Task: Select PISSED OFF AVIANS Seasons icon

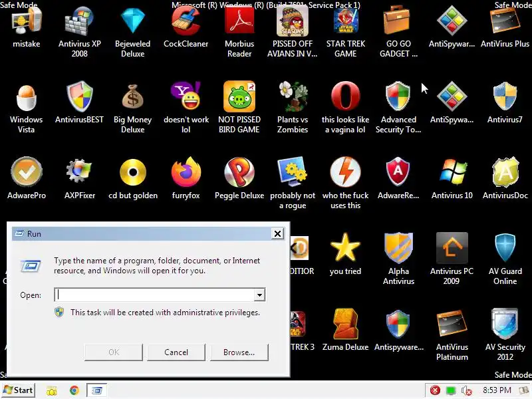Action: [x=293, y=21]
